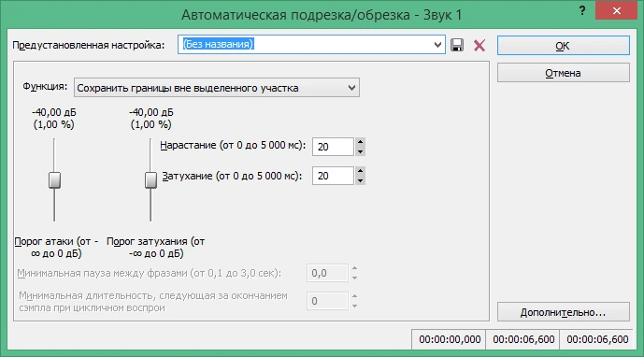
Task: Decrease Нарастание with down arrow
Action: coord(360,151)
